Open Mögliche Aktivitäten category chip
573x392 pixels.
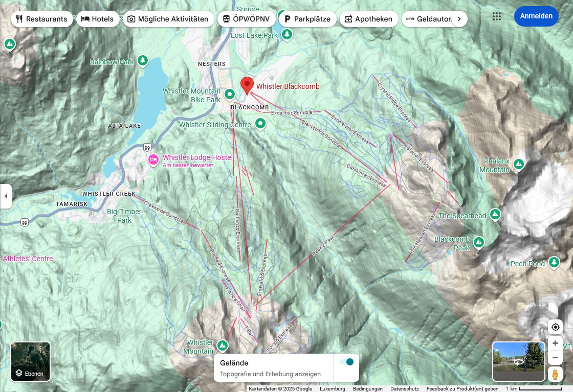[x=168, y=19]
